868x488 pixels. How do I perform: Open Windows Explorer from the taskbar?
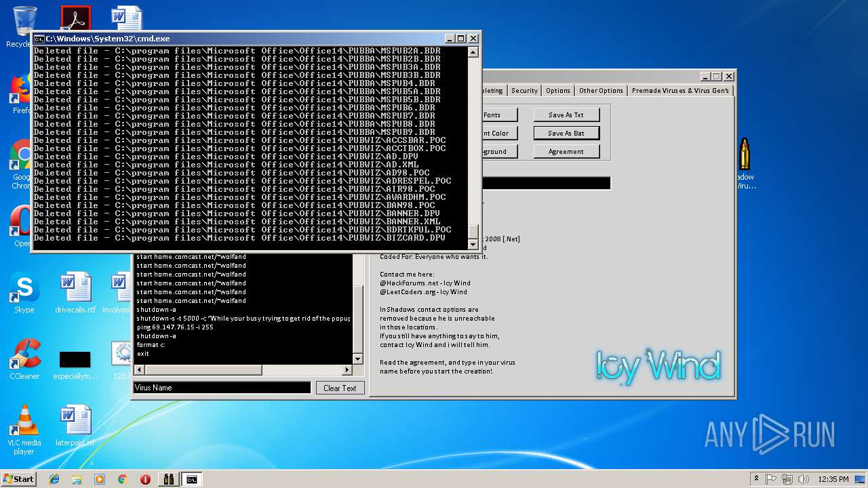77,479
